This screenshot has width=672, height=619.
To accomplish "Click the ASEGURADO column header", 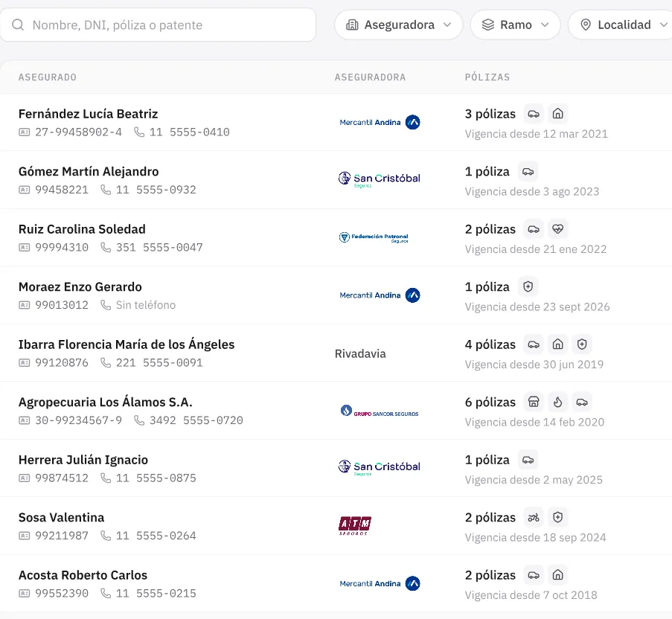I will (x=48, y=77).
